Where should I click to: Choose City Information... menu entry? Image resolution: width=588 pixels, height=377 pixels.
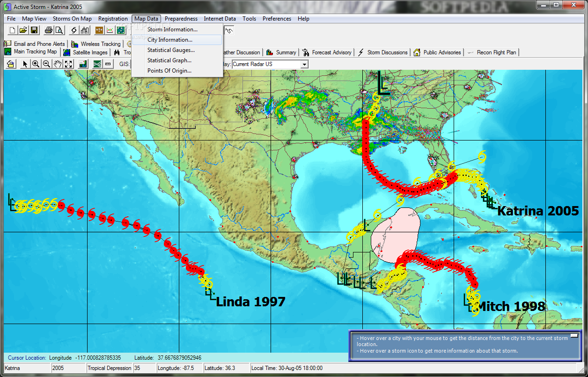[x=177, y=40]
